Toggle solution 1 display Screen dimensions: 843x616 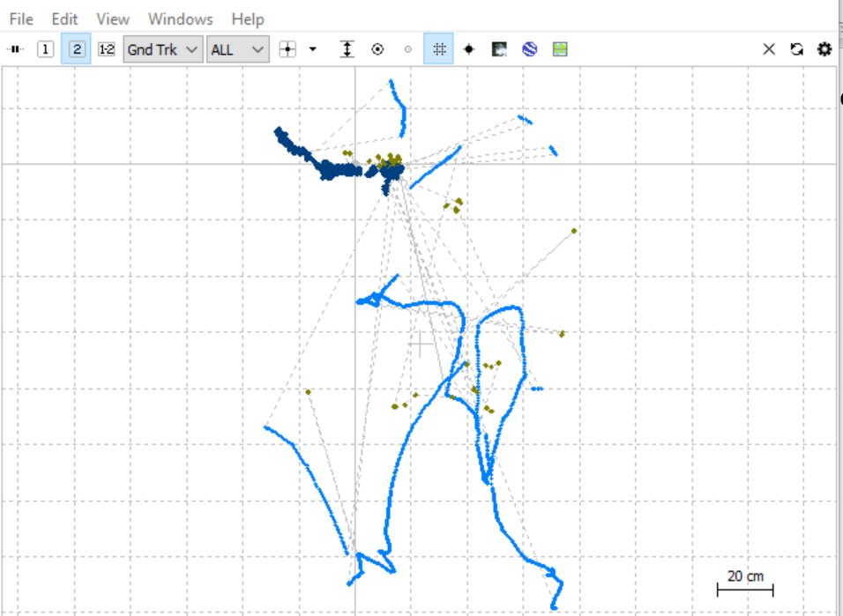[45, 49]
